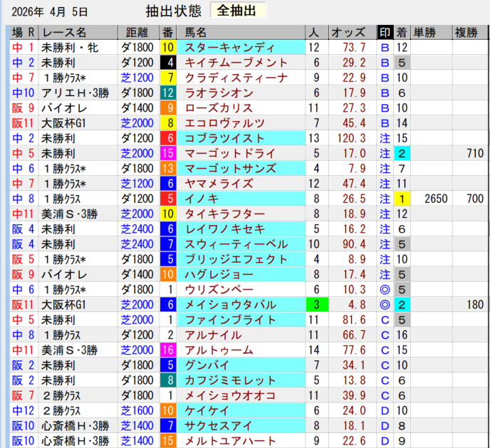The width and height of the screenshot is (490, 448).
Task: Click the 印 column header
Action: (385, 32)
